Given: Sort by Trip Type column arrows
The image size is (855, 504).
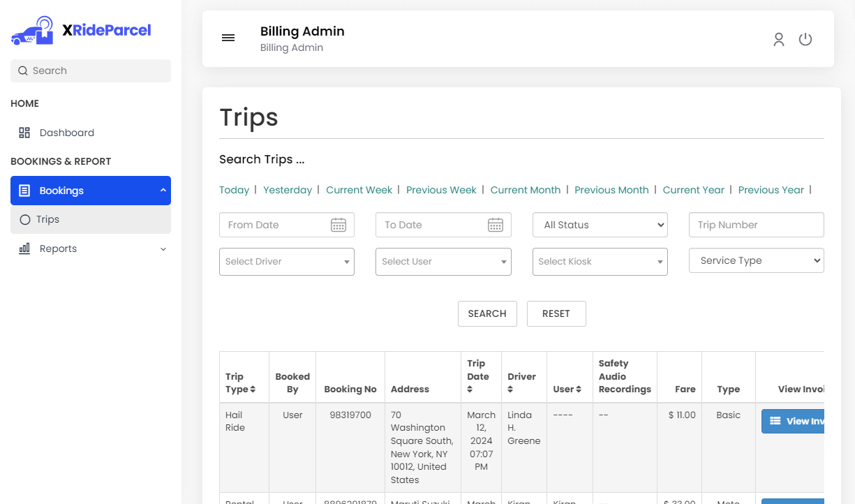Looking at the screenshot, I should pos(253,390).
